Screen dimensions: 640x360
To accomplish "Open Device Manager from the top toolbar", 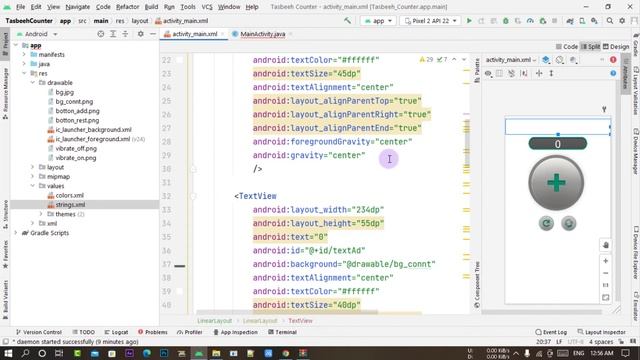I will coord(582,20).
